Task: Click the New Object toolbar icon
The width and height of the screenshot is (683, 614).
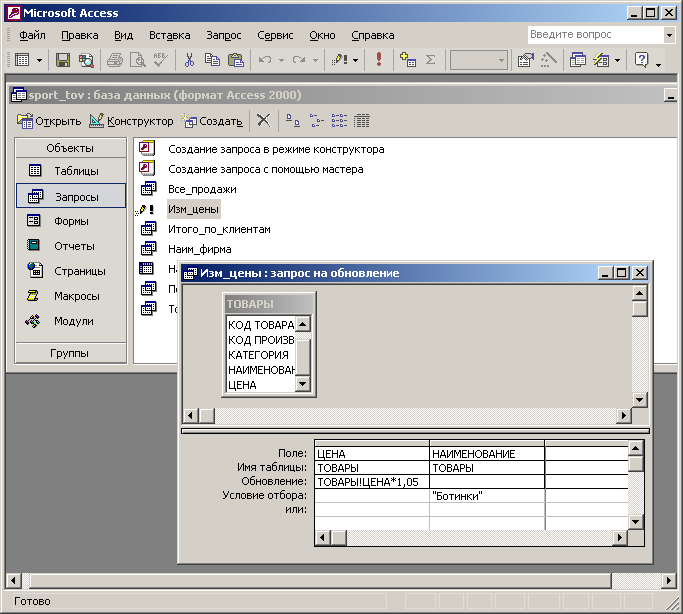Action: pos(602,60)
